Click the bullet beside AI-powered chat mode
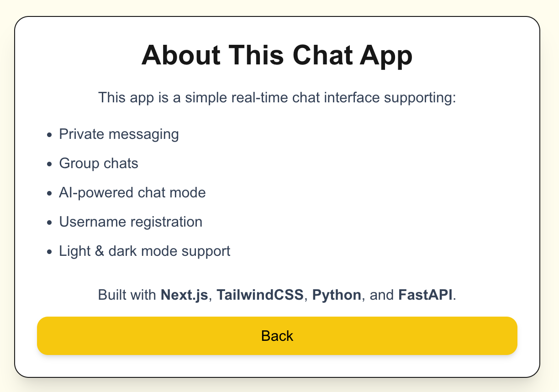The width and height of the screenshot is (559, 392). pyautogui.click(x=48, y=192)
